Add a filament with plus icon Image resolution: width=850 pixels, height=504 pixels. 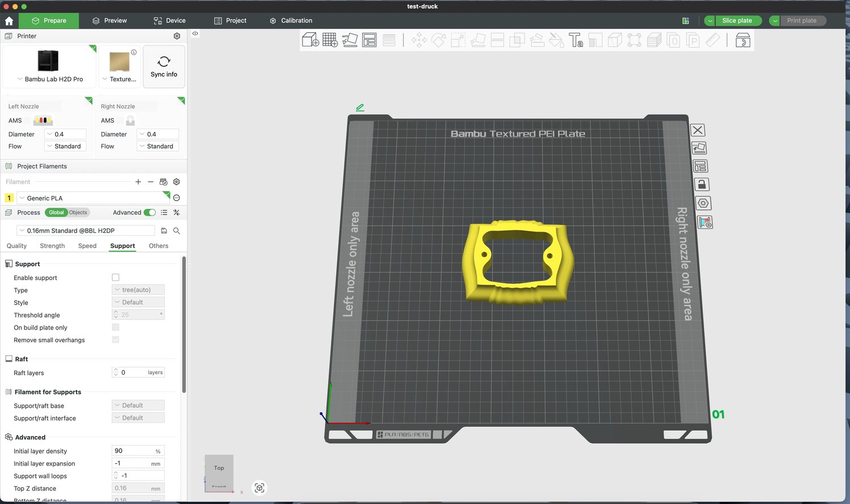pos(138,182)
